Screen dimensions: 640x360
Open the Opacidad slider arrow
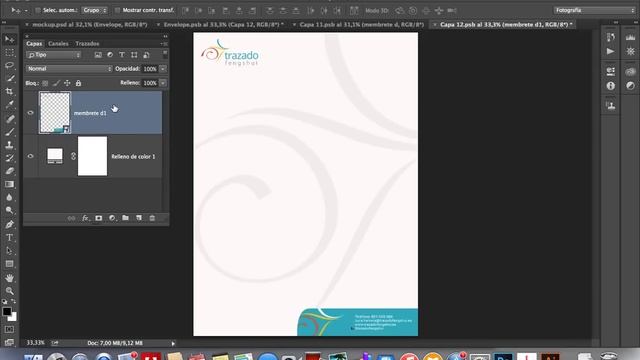(163, 69)
